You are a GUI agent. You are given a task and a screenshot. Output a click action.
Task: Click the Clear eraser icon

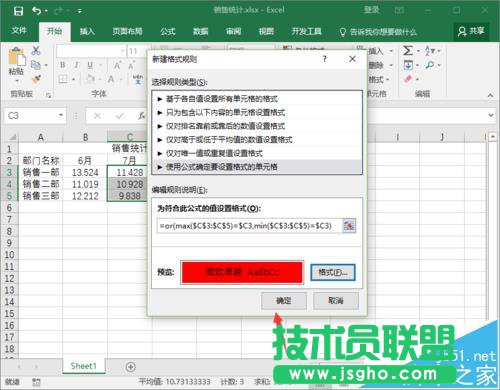[x=408, y=79]
